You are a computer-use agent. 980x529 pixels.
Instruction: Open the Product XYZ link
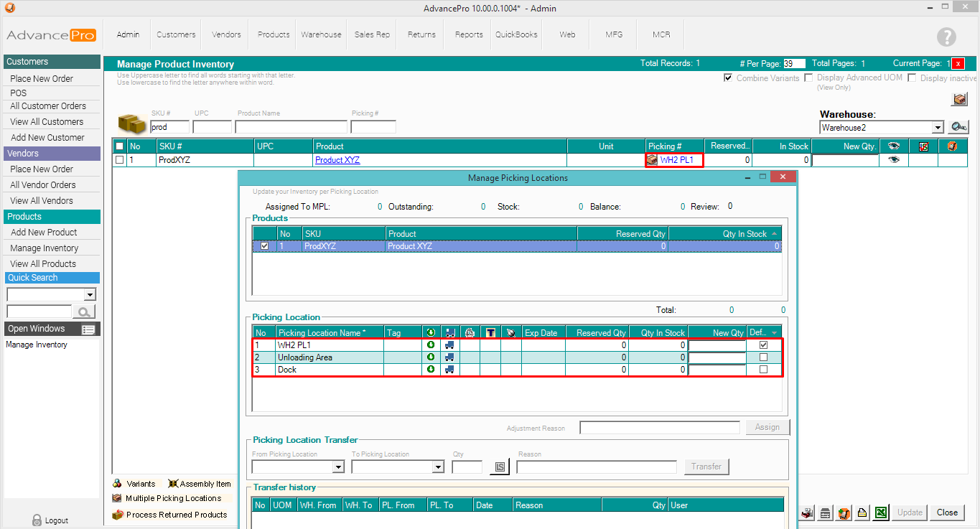(337, 160)
